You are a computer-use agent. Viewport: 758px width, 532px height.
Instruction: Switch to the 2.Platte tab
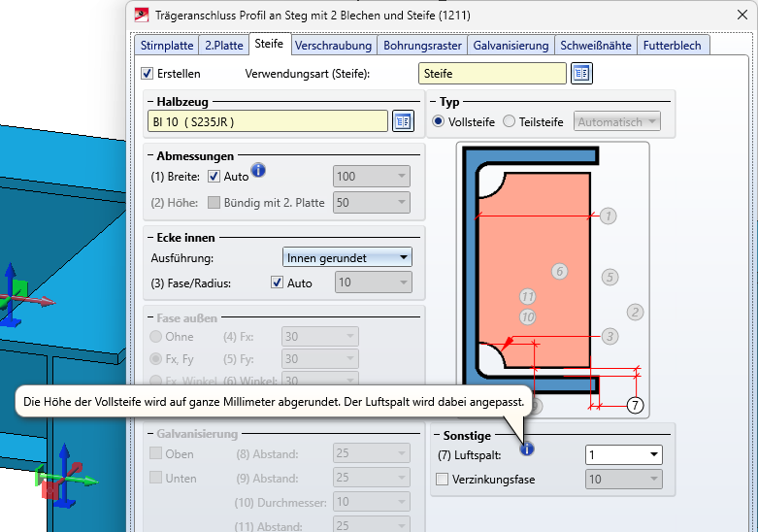point(224,45)
